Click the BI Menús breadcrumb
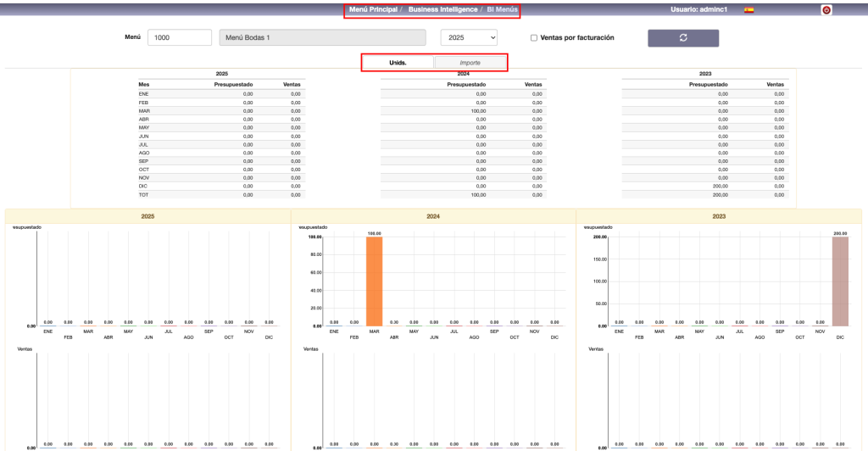Image resolution: width=868 pixels, height=451 pixels. coord(500,9)
